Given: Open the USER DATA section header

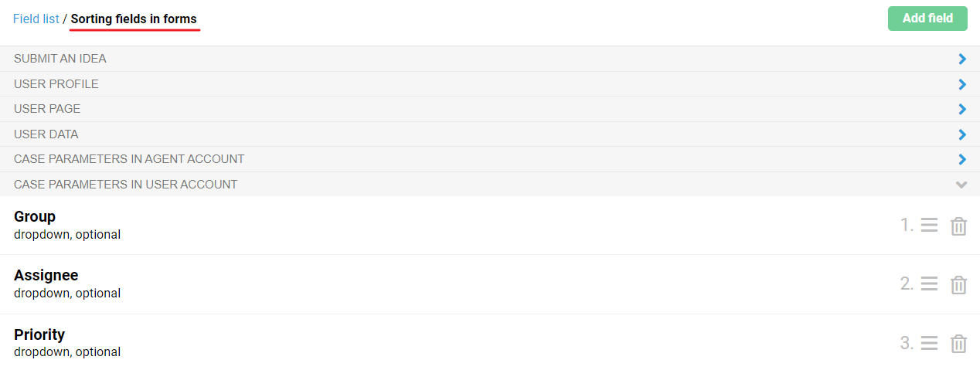Looking at the screenshot, I should tap(46, 134).
